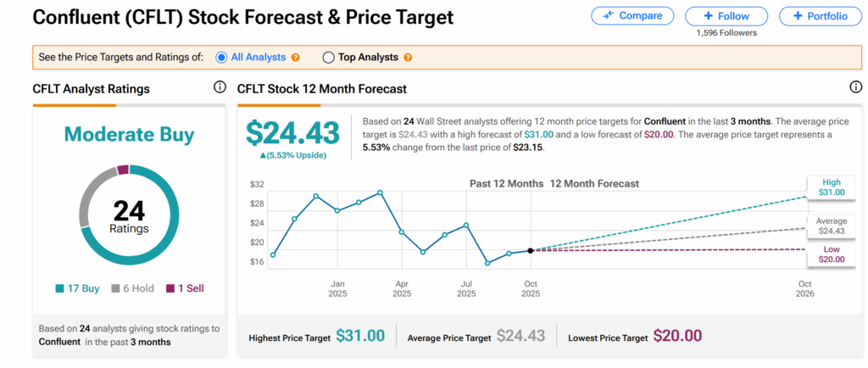Screen dimensions: 868x368
Task: Add CFLT to Portfolio
Action: pos(820,16)
